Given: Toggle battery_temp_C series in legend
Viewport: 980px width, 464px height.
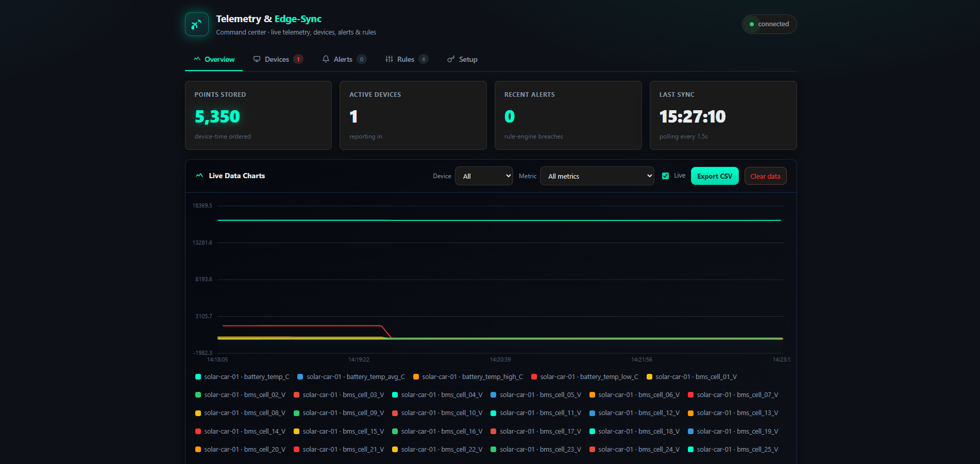Looking at the screenshot, I should tap(242, 377).
